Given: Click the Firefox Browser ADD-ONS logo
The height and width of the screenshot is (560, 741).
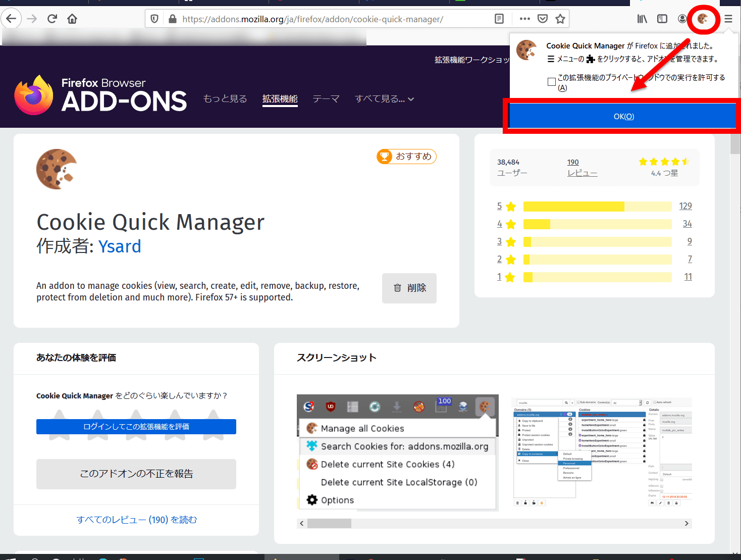Looking at the screenshot, I should (100, 95).
